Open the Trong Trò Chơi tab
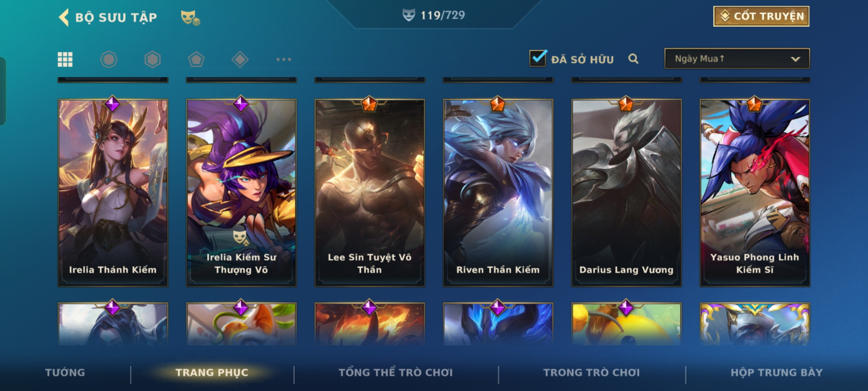Image resolution: width=868 pixels, height=391 pixels. coord(592,373)
